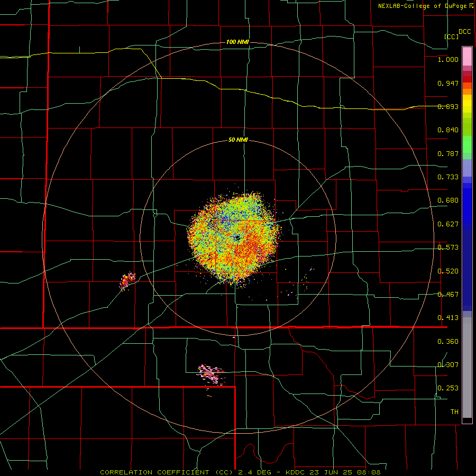Click the 0.627 color scale value

pos(448,224)
